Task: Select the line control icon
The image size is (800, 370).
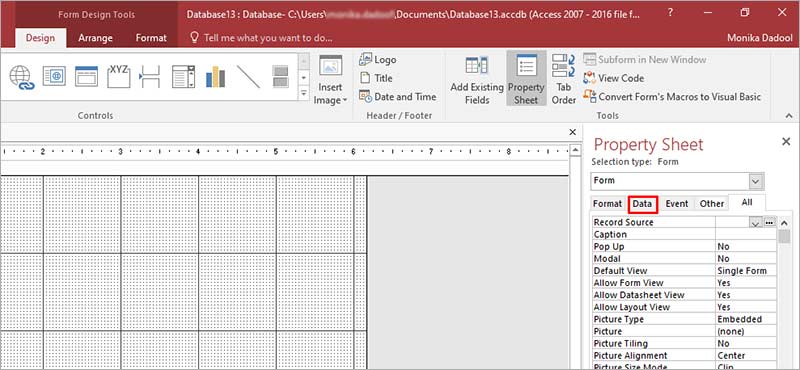Action: tap(248, 77)
